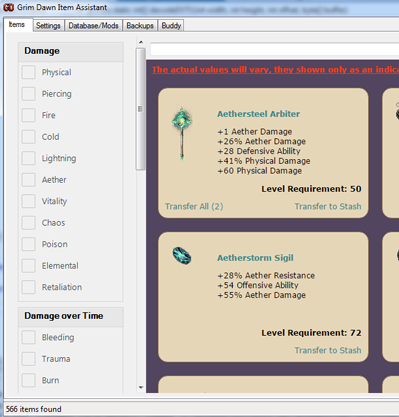This screenshot has width=399, height=417.
Task: Click the Grim Dawn Item Assistant app icon
Action: 8,7
